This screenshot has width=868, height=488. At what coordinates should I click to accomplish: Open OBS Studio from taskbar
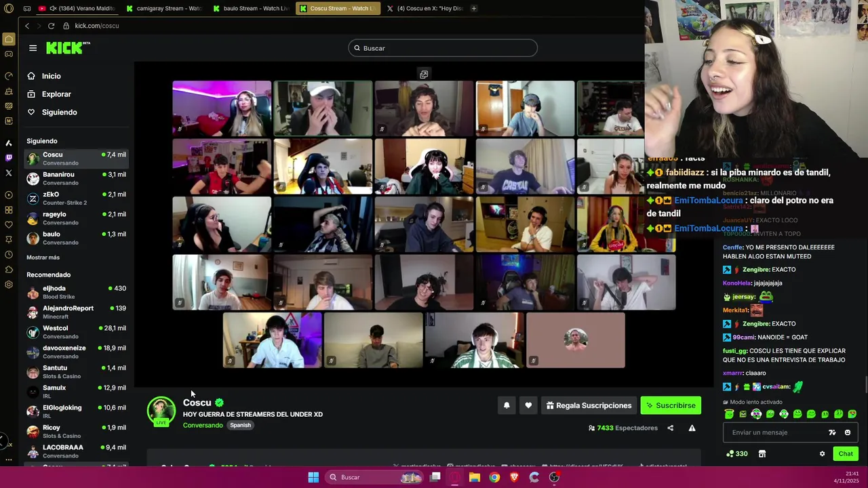554,477
